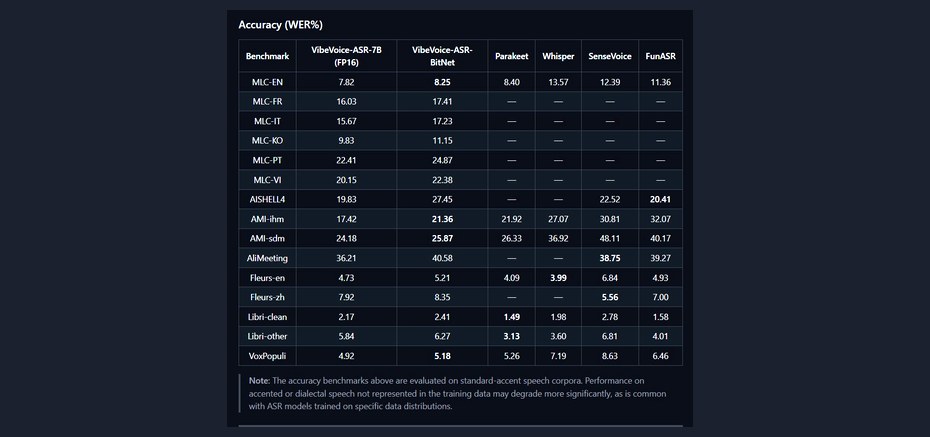Click FunASR value "11.36"
930x437 pixels.
click(x=660, y=82)
